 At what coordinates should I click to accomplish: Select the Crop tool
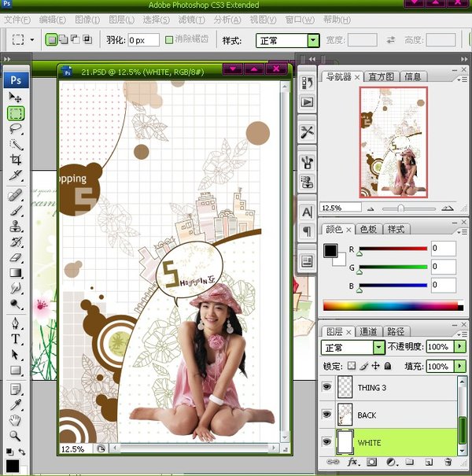coord(16,160)
